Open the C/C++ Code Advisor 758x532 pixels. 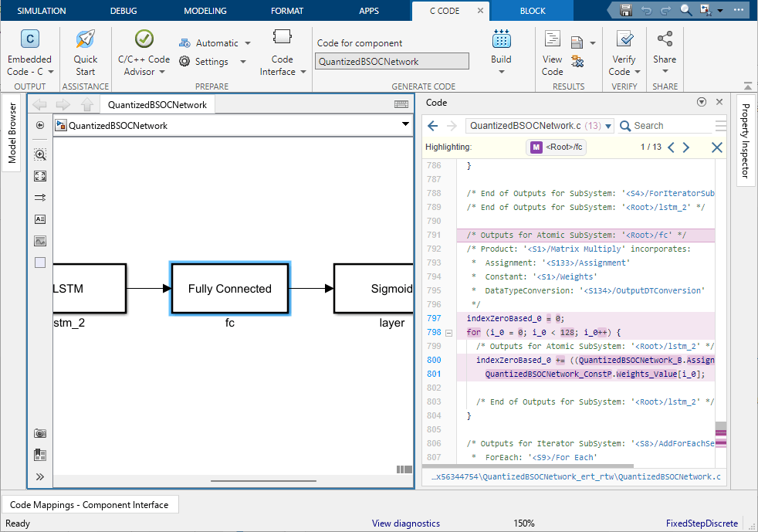tap(144, 40)
